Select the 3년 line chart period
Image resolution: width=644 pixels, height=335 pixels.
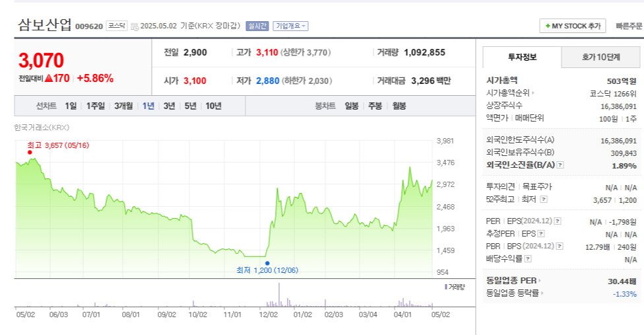(169, 106)
